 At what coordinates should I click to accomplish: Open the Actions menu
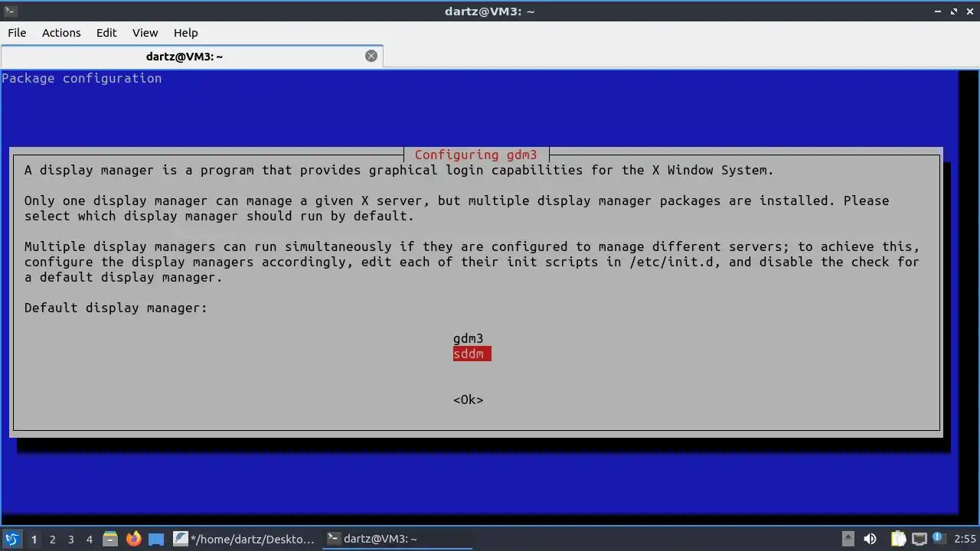click(x=61, y=33)
